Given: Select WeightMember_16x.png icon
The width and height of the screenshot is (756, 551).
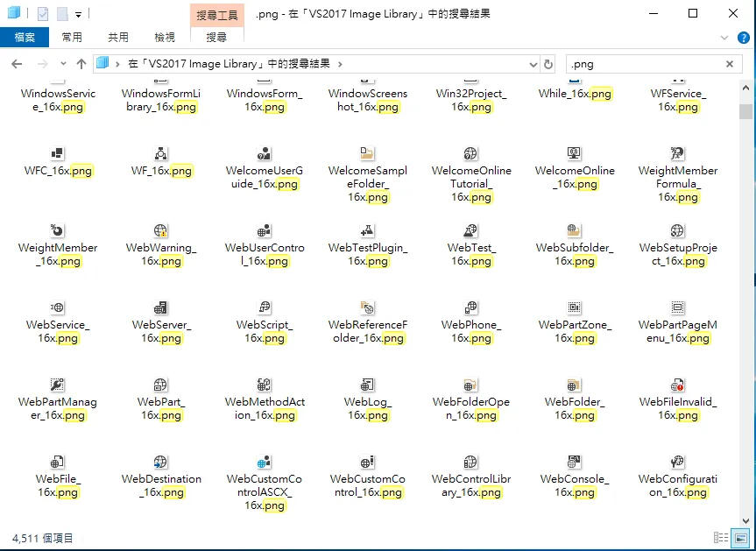Looking at the screenshot, I should pos(57,231).
